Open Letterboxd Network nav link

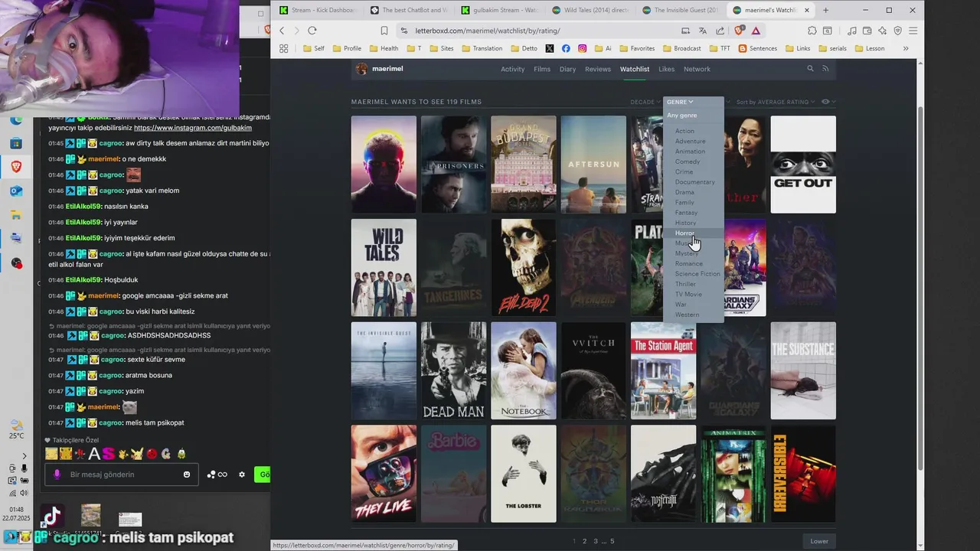coord(697,69)
